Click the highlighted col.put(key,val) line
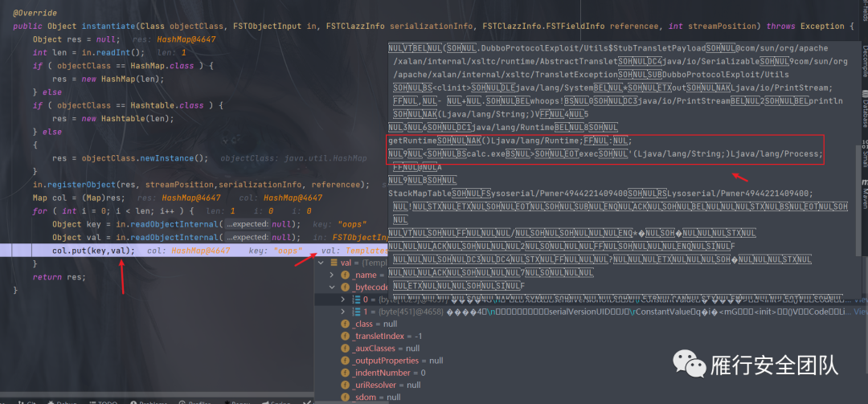Screen dimensions: 868x404 pyautogui.click(x=93, y=251)
